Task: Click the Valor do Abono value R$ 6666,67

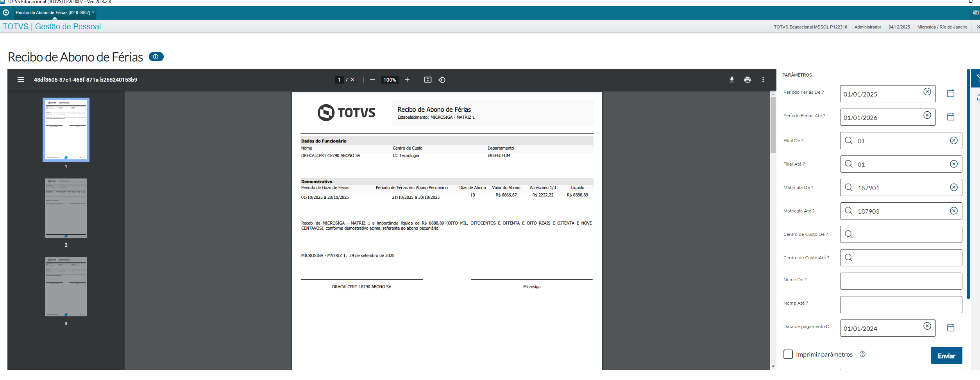Action: pos(506,195)
